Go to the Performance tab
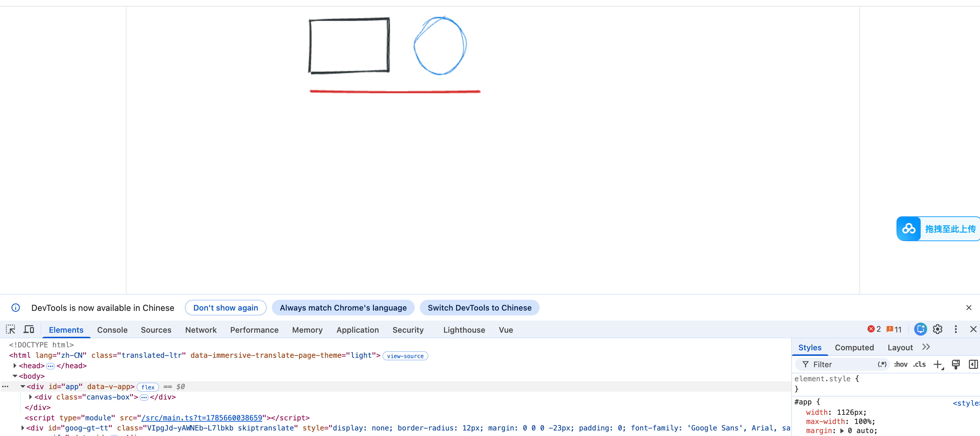Screen dimensions: 980x436 254,330
